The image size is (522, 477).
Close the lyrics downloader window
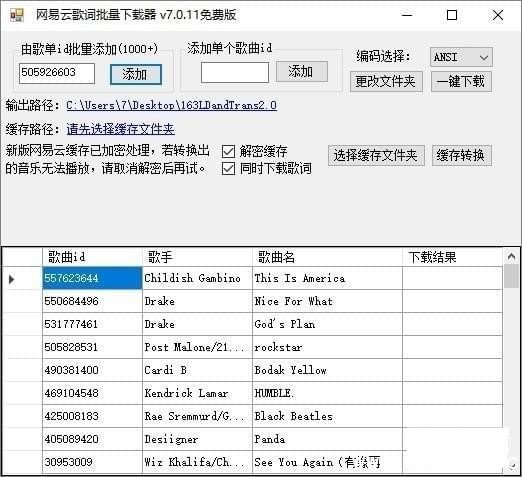click(x=498, y=15)
